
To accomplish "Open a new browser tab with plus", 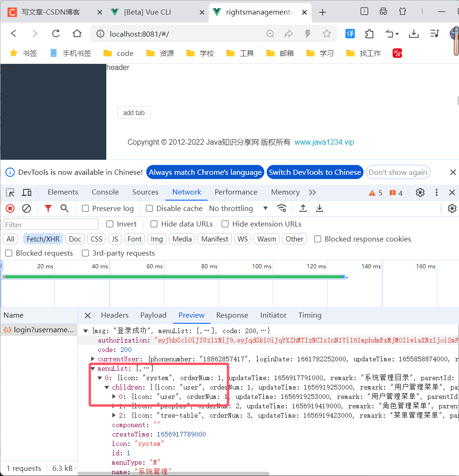I will [323, 12].
